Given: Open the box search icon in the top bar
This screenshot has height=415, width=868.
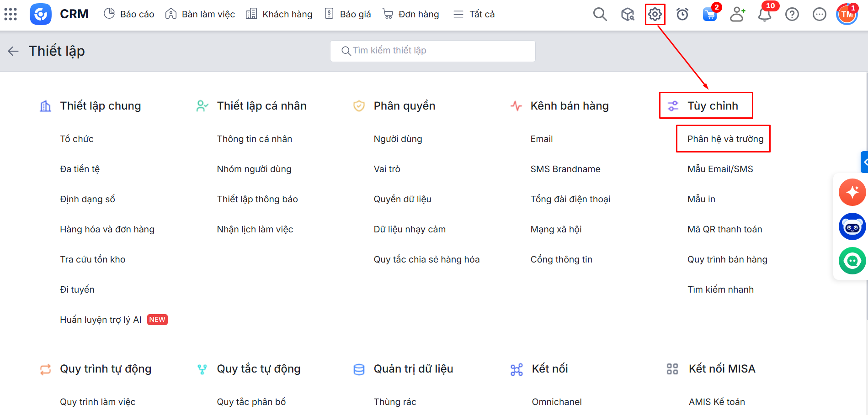Looking at the screenshot, I should [x=628, y=15].
